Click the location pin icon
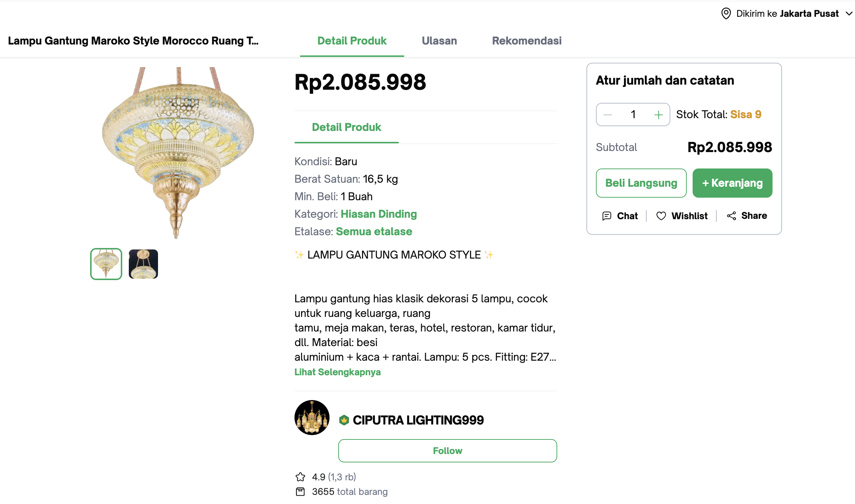Screen dimensions: 855x504 pos(726,13)
